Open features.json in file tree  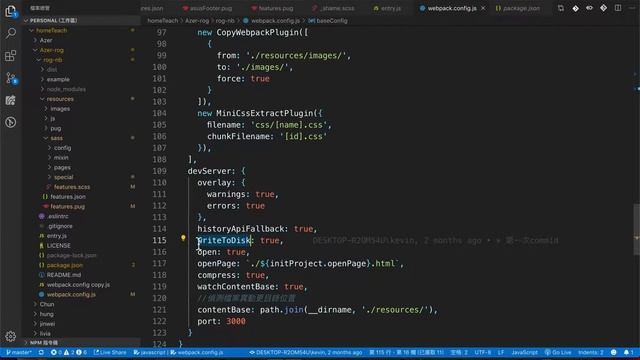coord(68,197)
